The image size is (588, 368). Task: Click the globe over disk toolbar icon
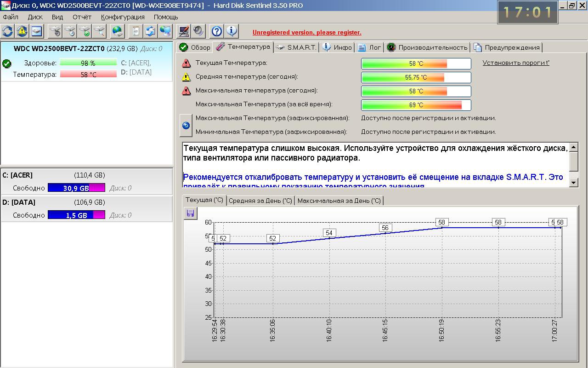(x=118, y=31)
